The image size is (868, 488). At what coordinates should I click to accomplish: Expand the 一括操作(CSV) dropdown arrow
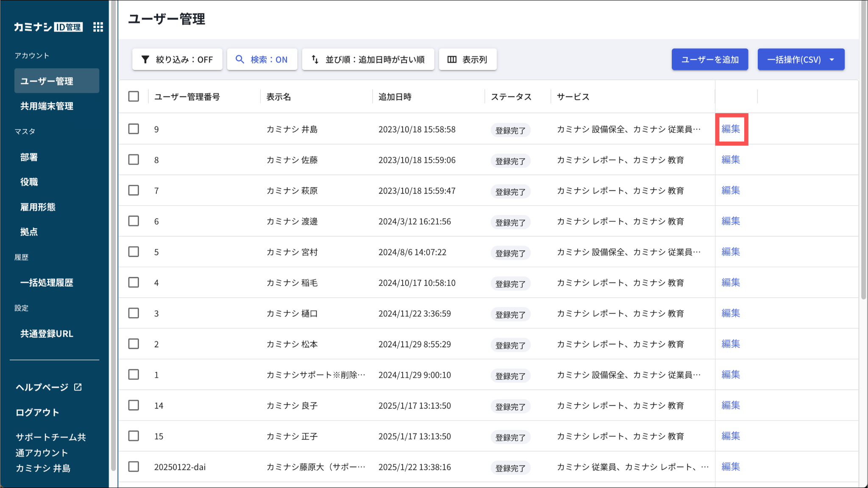pos(832,59)
